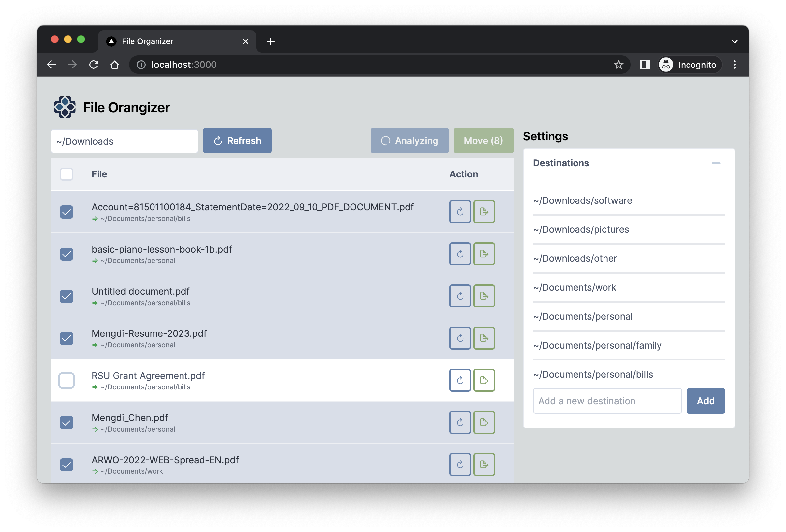Click move-file icon for Mengdi_Chen.pdf
The image size is (786, 532).
(484, 422)
